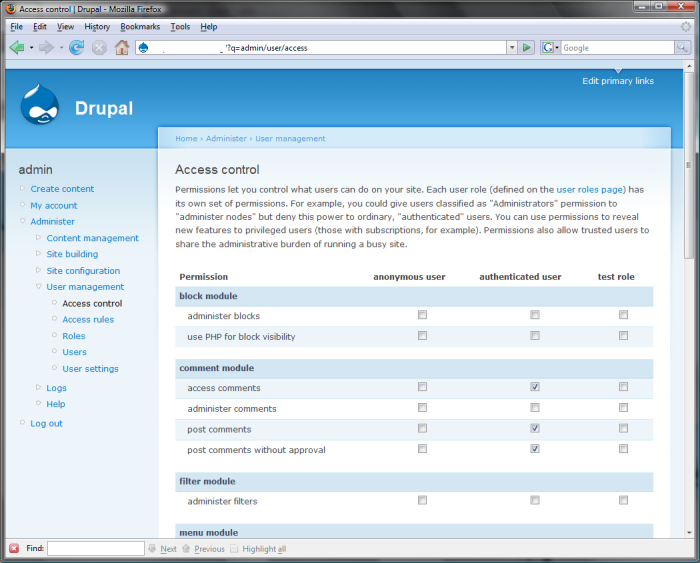Screen dimensions: 700x563
Task: Open the My account link
Action: [x=54, y=205]
